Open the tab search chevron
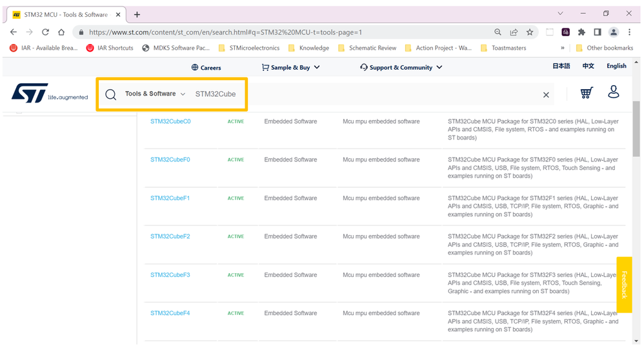The image size is (644, 348). (x=560, y=14)
